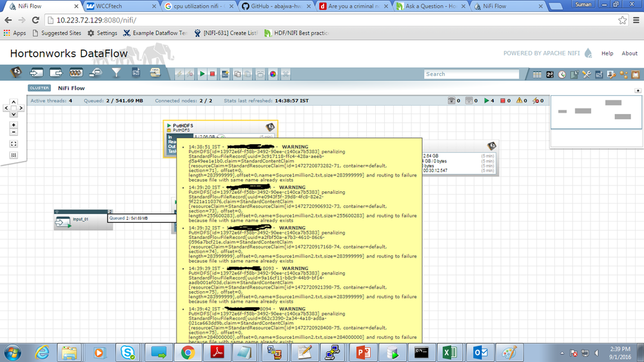Click the Fit canvas to screen icon

(14, 144)
